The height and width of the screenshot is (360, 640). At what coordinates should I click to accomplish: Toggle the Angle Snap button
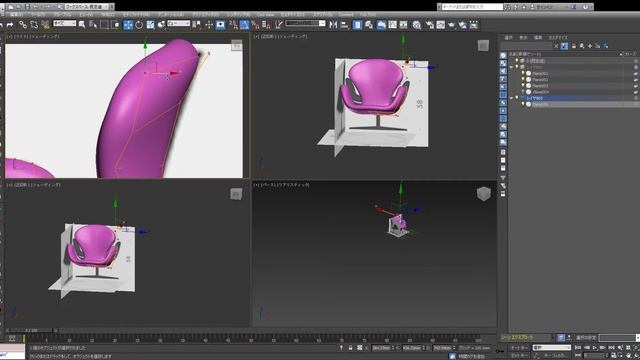pos(244,25)
